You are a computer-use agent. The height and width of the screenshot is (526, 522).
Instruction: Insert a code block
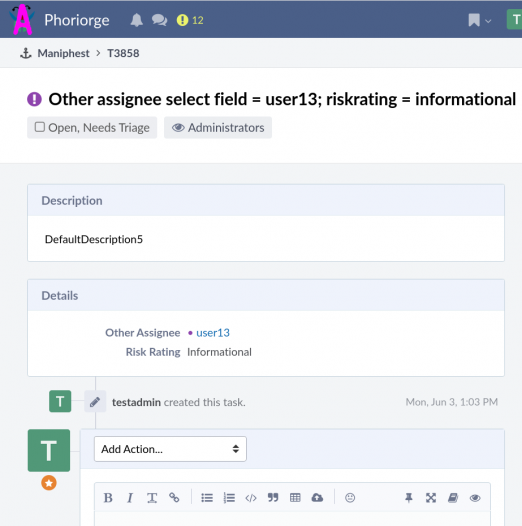point(251,498)
